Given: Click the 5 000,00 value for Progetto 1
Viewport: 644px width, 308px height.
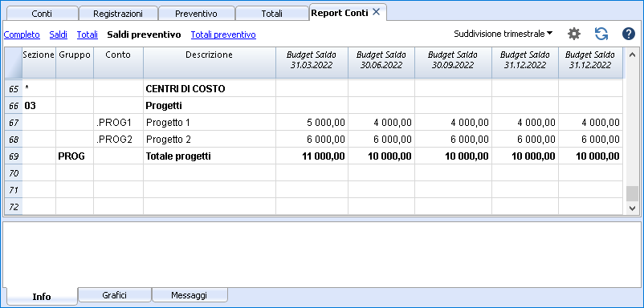Looking at the screenshot, I should (x=312, y=123).
